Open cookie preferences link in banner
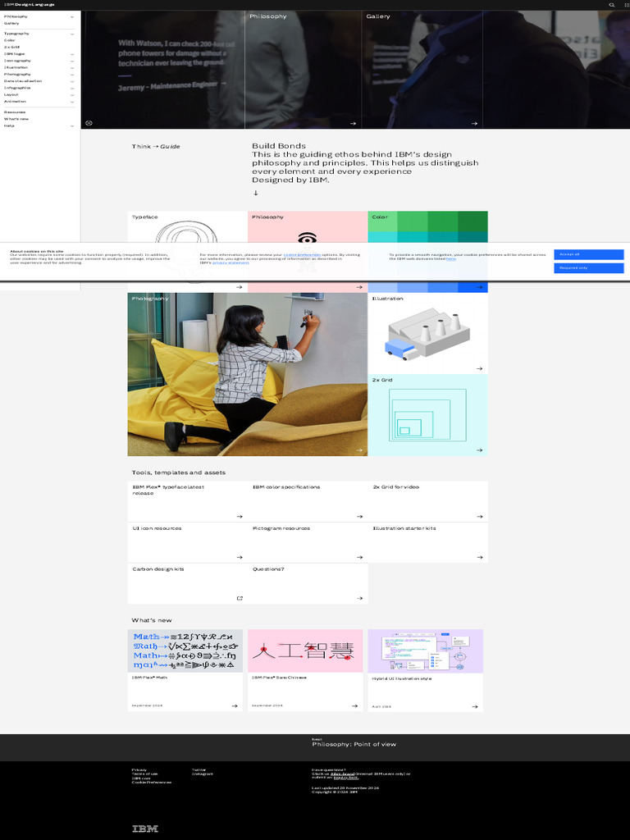Image resolution: width=630 pixels, height=840 pixels. click(x=302, y=255)
